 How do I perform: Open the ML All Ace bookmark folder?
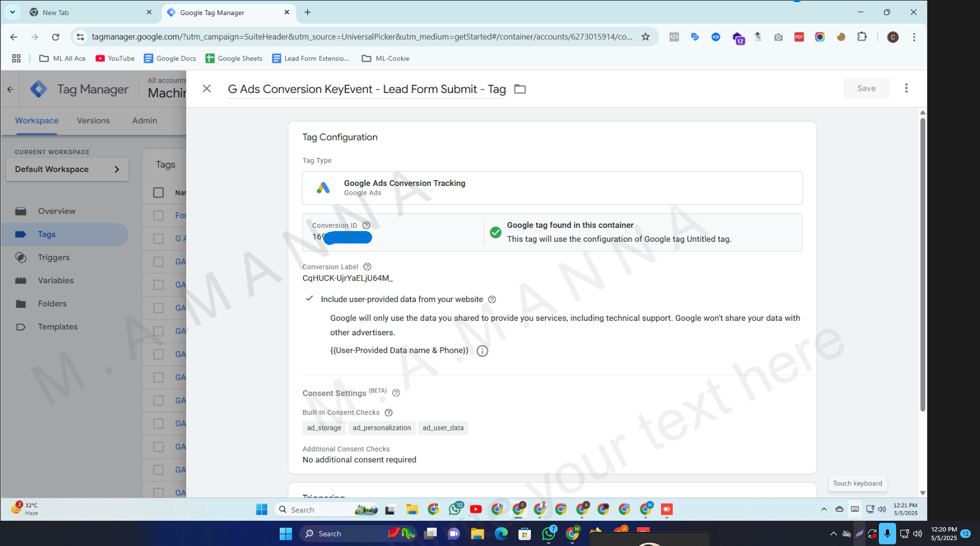pyautogui.click(x=62, y=59)
